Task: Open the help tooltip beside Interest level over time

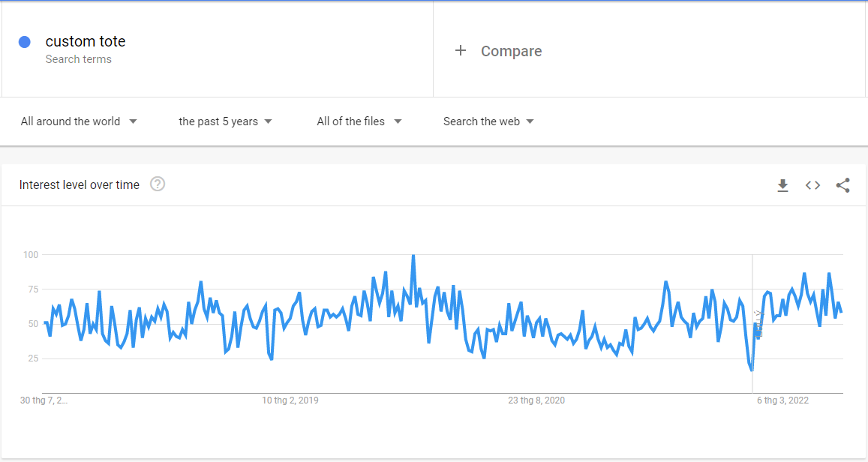Action: point(158,184)
